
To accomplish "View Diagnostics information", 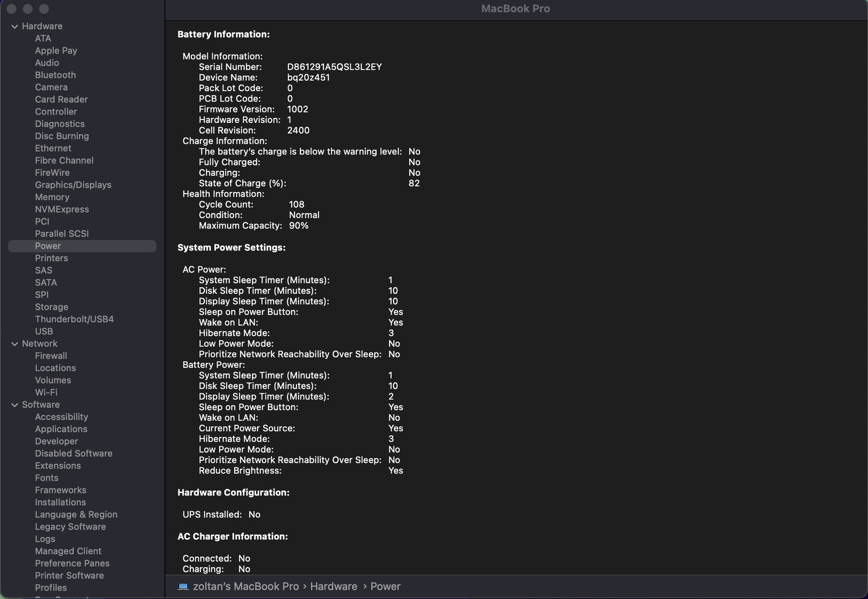I will click(60, 124).
